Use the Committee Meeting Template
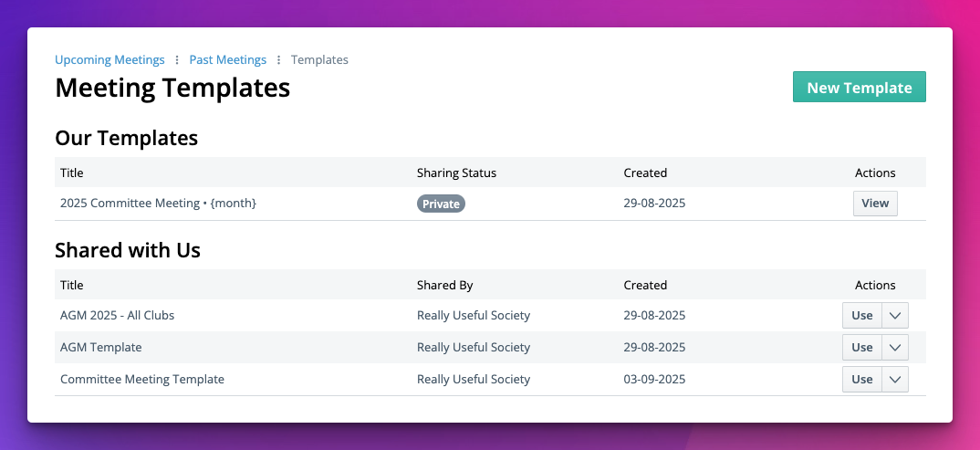 [861, 380]
